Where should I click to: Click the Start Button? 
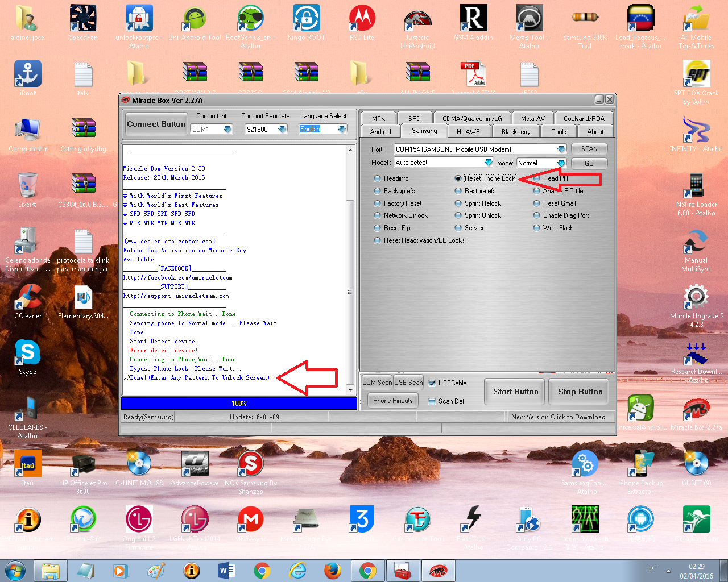pyautogui.click(x=515, y=392)
